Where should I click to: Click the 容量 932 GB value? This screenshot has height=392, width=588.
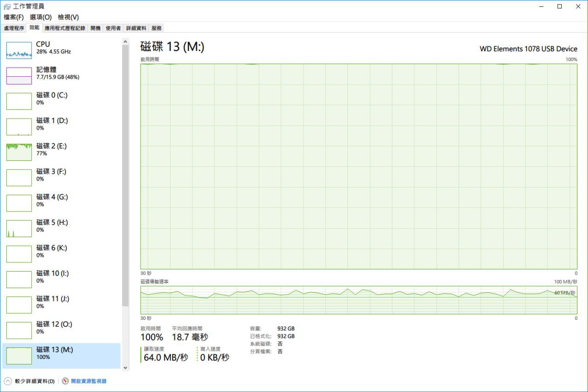(x=286, y=329)
